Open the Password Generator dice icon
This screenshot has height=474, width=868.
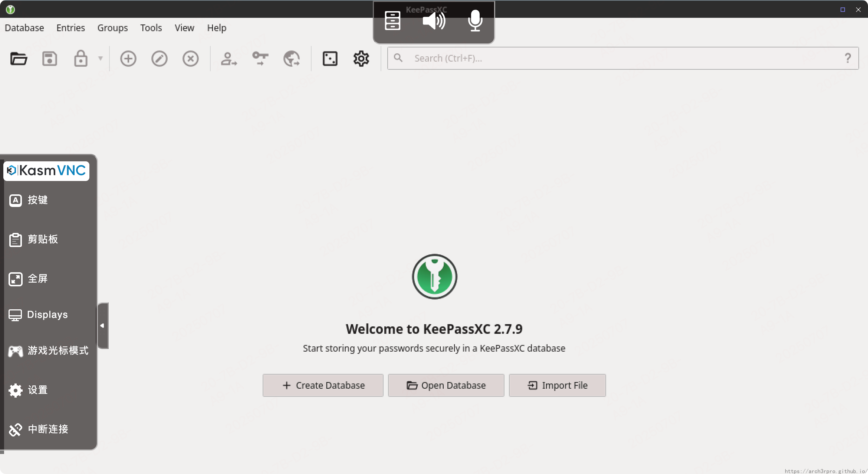330,59
